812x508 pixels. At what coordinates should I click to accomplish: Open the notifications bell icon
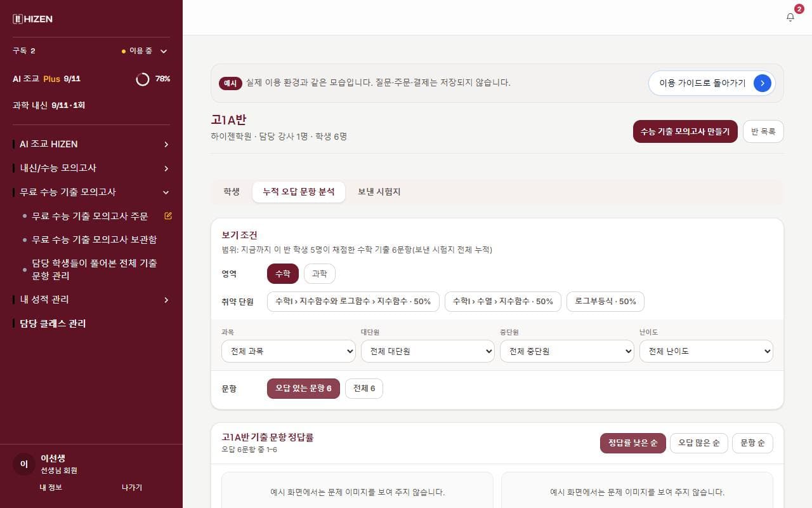tap(790, 17)
